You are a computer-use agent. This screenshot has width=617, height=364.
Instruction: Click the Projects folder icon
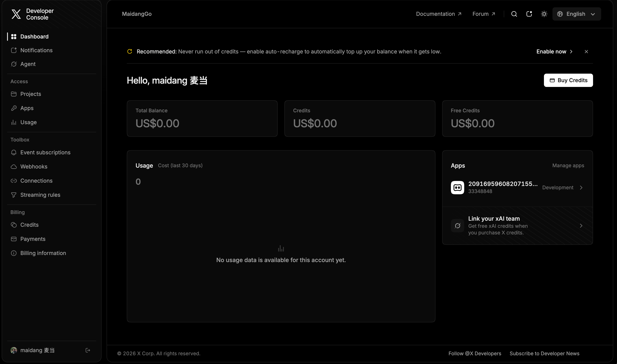tap(14, 94)
